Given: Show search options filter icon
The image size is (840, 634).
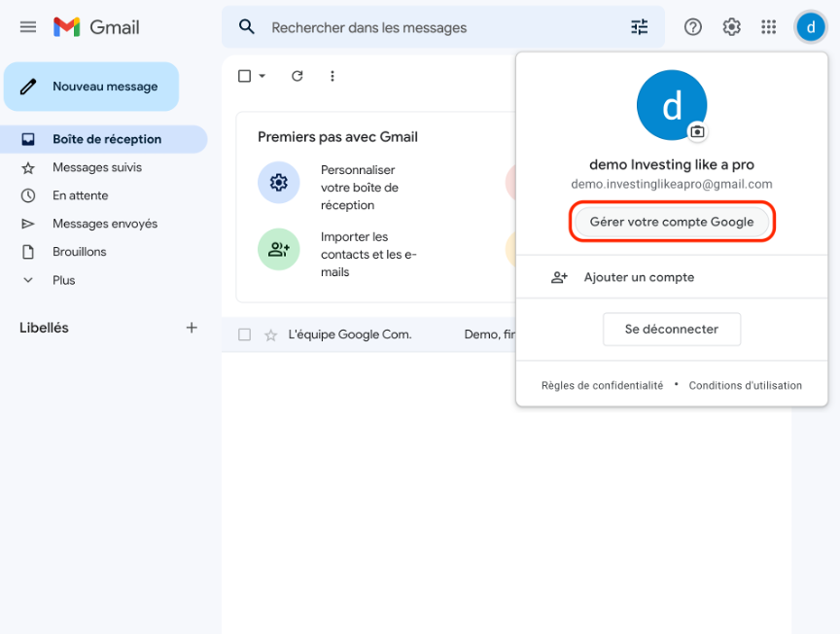Looking at the screenshot, I should [x=639, y=27].
